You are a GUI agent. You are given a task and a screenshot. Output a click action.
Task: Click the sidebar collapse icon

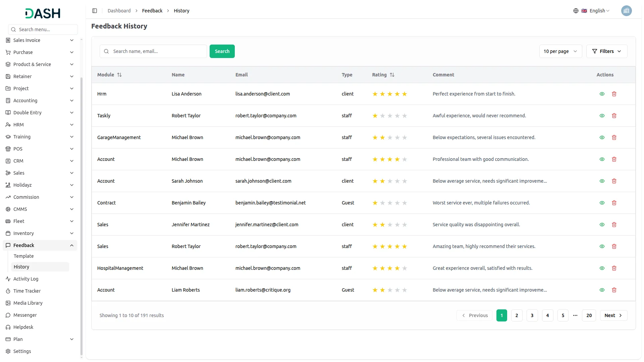coord(95,10)
